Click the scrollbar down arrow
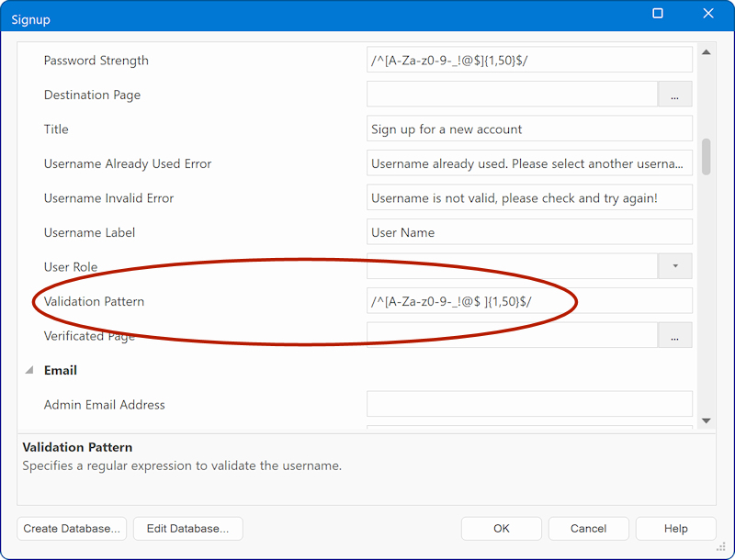This screenshot has height=560, width=735. pyautogui.click(x=706, y=420)
